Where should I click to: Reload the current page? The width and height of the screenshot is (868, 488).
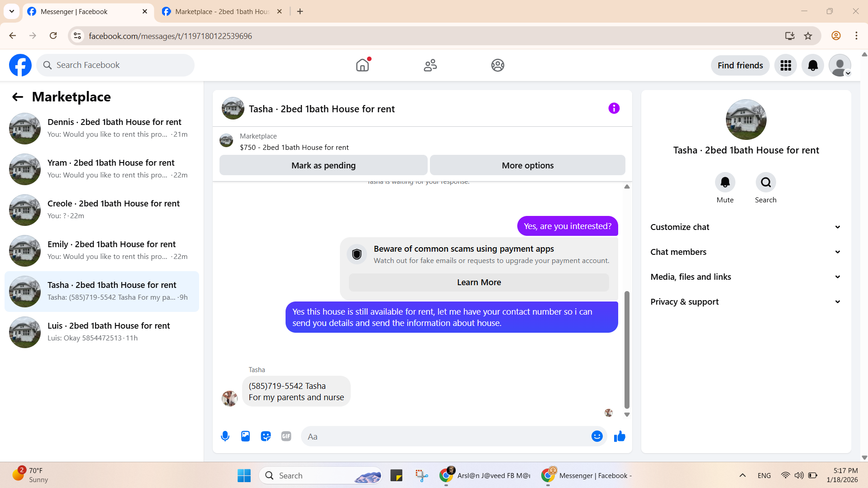tap(53, 36)
